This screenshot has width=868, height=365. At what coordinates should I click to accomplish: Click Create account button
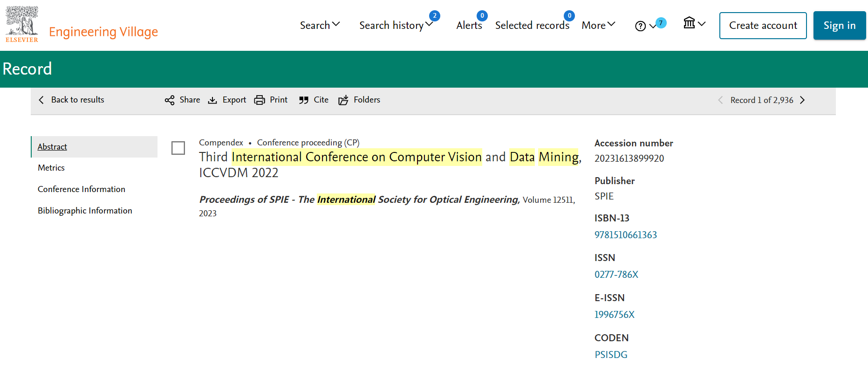pyautogui.click(x=763, y=26)
